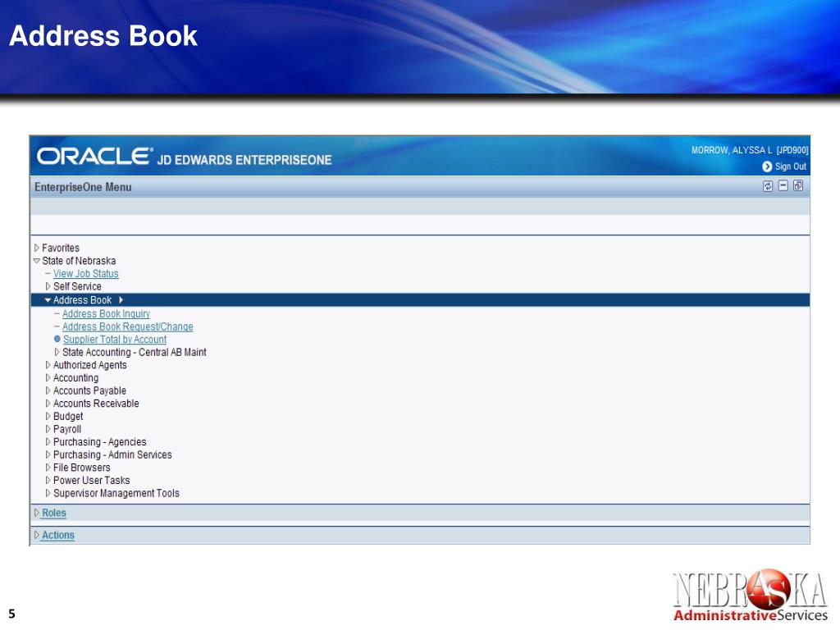Screen dimensions: 840x630
Task: Expand the Self Service node
Action: click(48, 286)
